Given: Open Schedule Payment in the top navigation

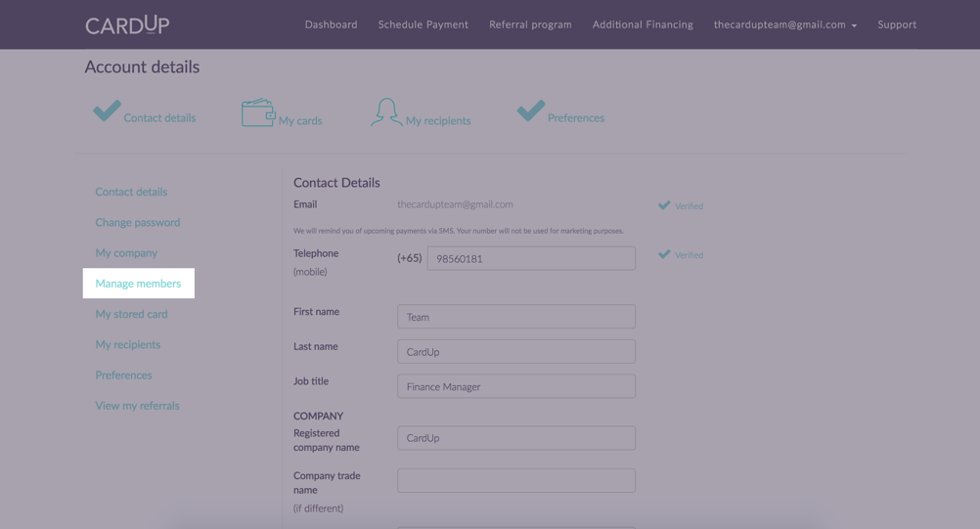Looking at the screenshot, I should pos(423,24).
